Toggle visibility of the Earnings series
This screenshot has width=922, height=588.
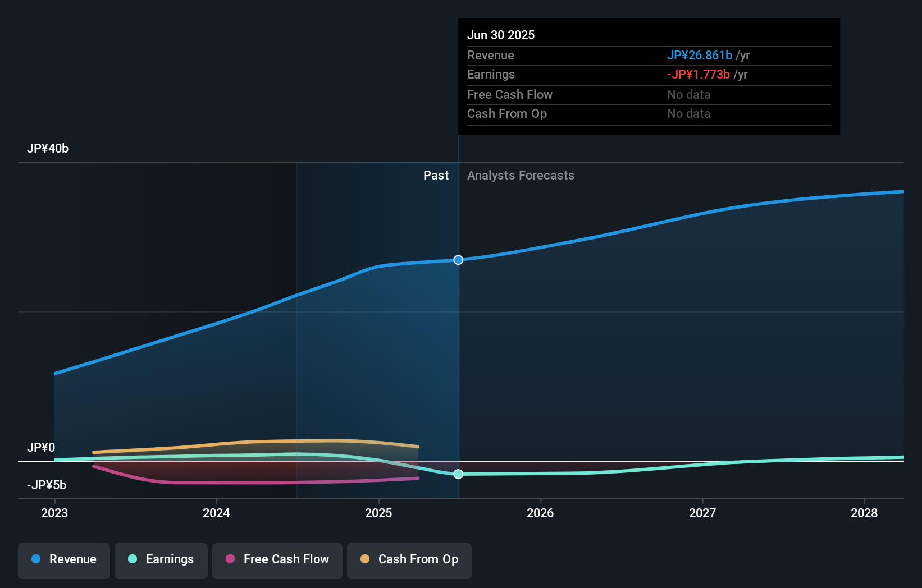point(161,561)
